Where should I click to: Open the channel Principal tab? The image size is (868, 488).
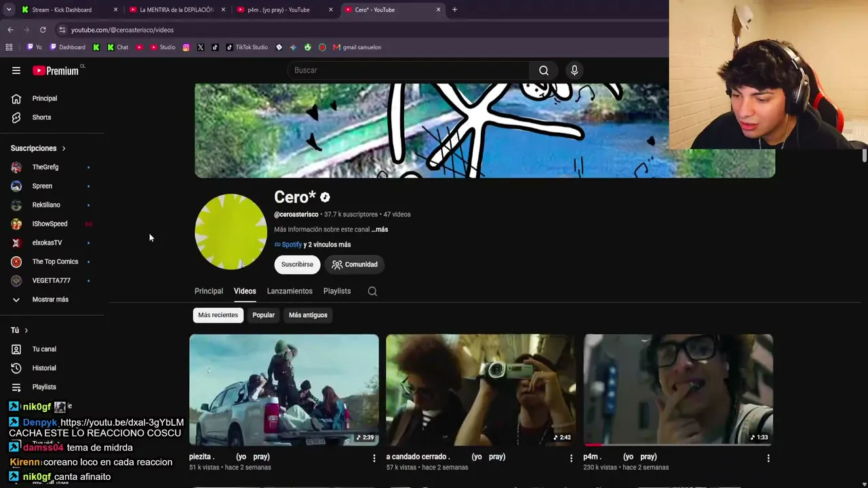[209, 291]
